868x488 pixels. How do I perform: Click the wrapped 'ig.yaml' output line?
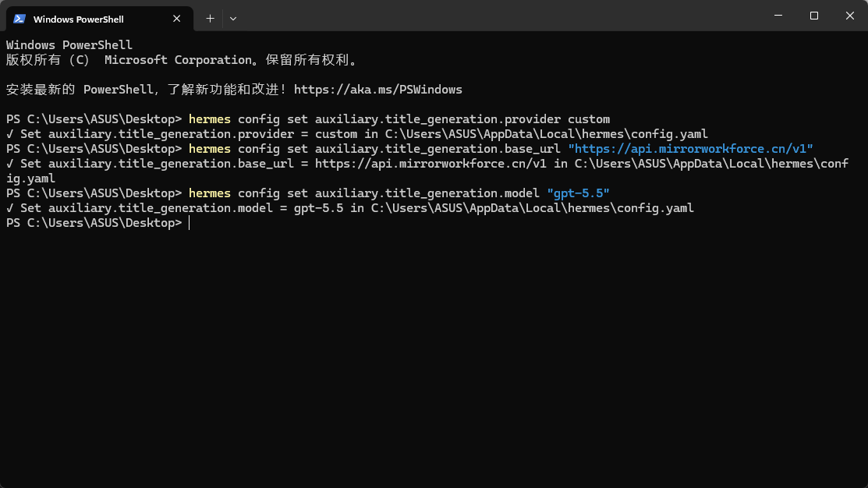pos(30,179)
